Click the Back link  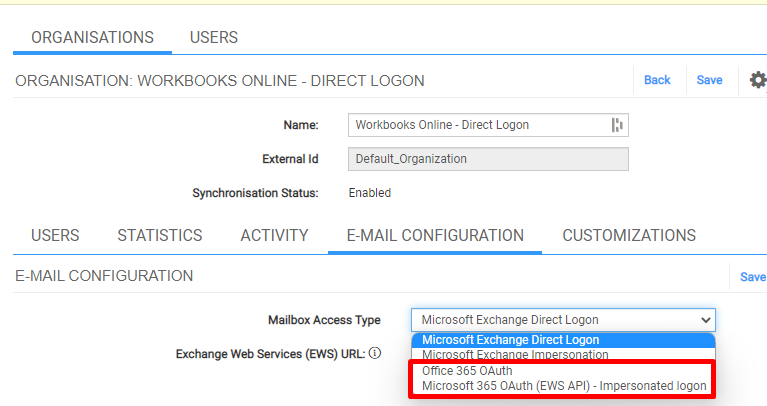(657, 80)
